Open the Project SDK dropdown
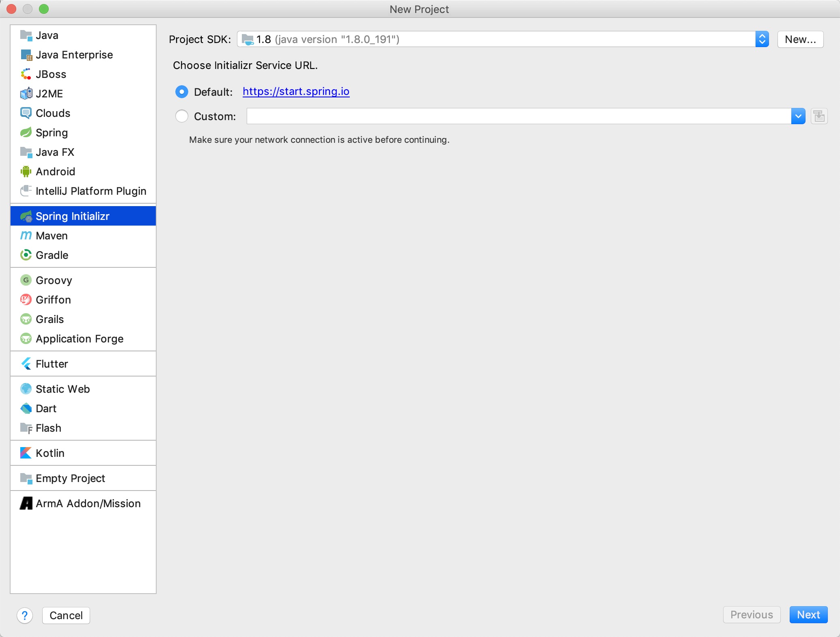Image resolution: width=840 pixels, height=637 pixels. [x=503, y=39]
